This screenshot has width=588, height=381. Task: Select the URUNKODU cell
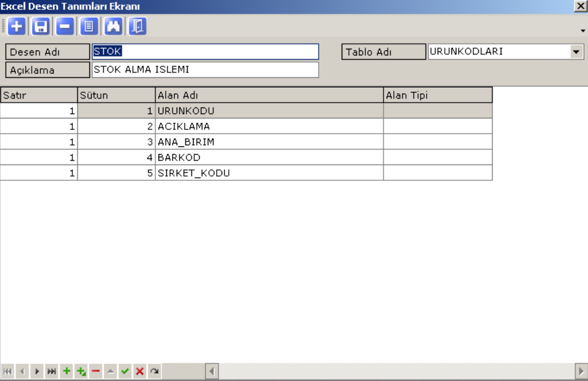tap(269, 111)
